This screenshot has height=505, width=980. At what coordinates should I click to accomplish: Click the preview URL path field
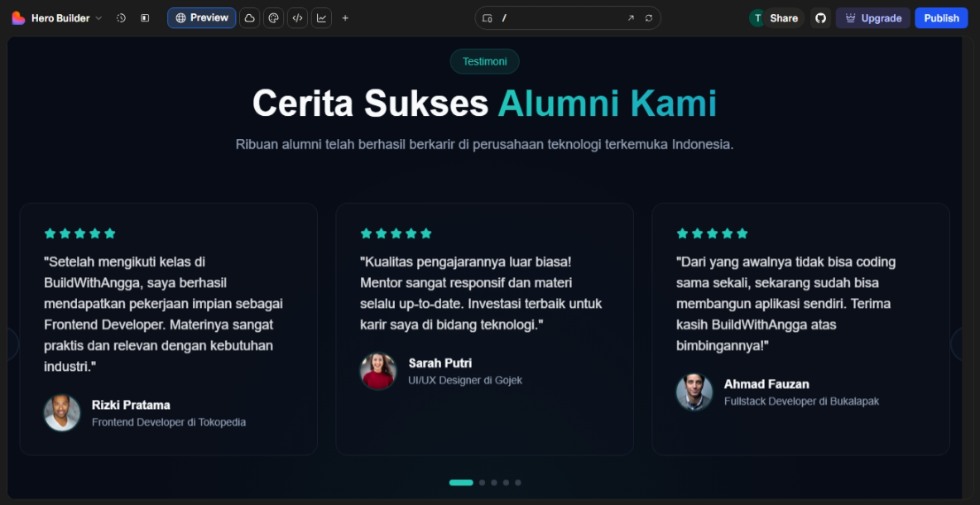click(559, 18)
